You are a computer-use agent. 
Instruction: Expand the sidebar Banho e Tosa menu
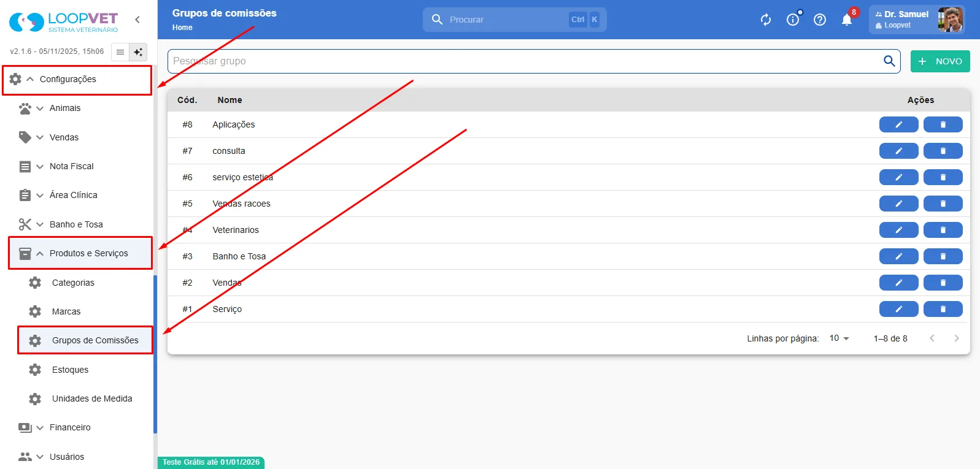(x=77, y=224)
